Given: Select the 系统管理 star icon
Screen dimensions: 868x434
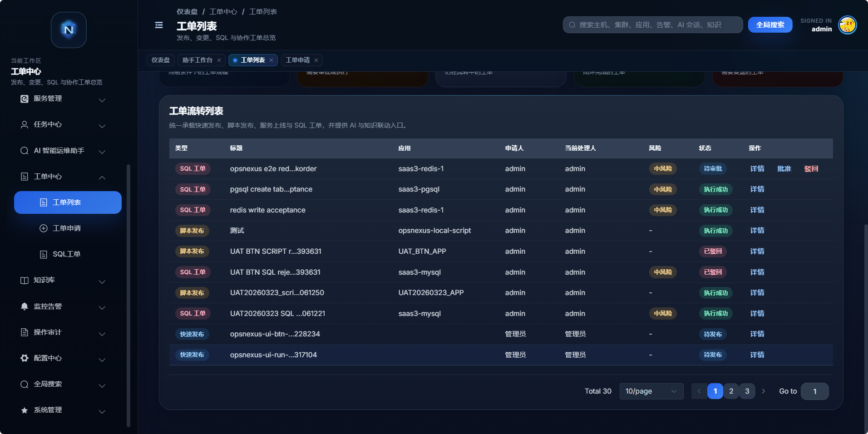Looking at the screenshot, I should point(24,409).
